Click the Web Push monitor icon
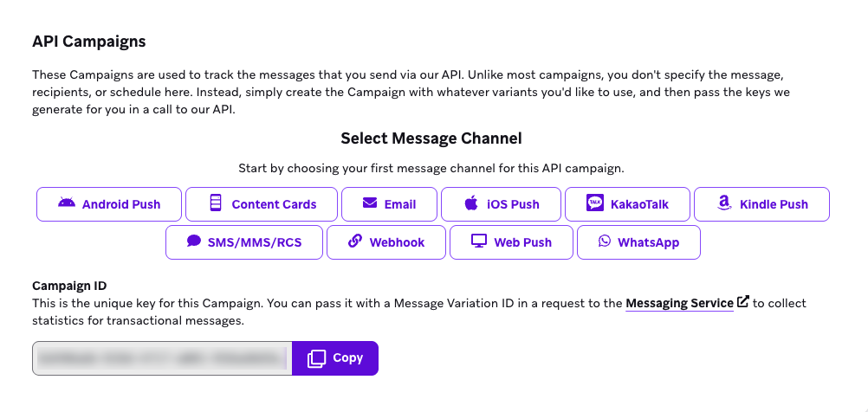The height and width of the screenshot is (412, 868). point(478,241)
